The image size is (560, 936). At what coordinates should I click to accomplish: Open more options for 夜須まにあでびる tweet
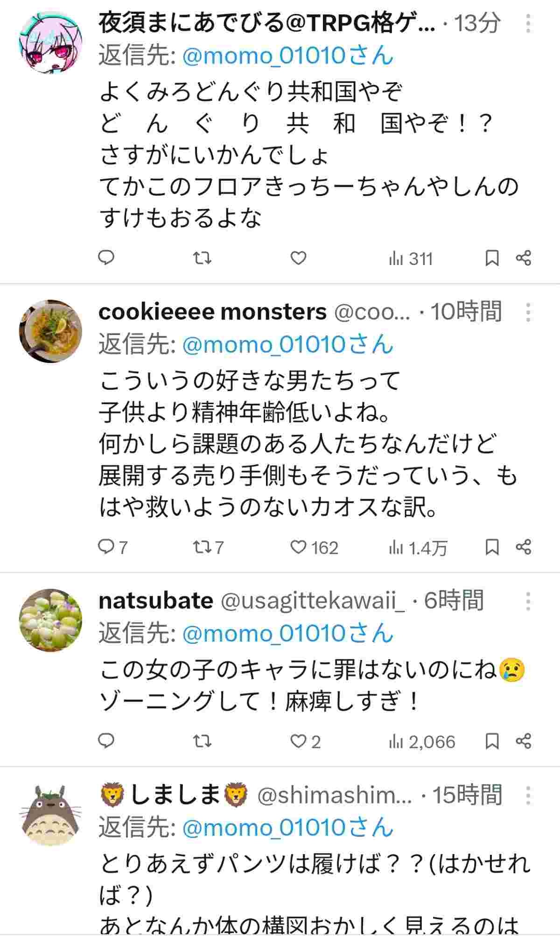528,23
